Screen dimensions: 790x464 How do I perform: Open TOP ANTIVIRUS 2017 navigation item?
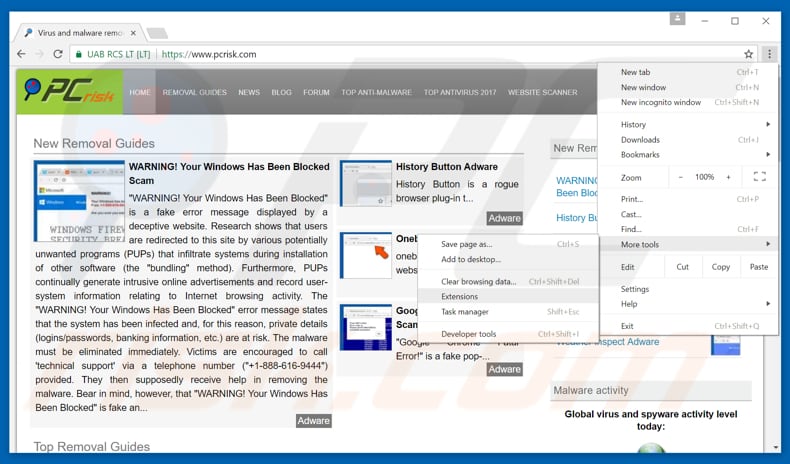pyautogui.click(x=459, y=92)
